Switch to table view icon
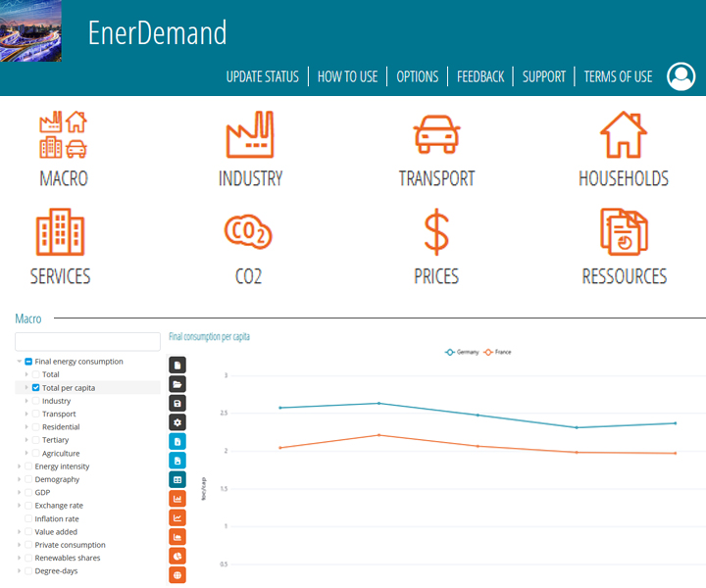 (177, 480)
